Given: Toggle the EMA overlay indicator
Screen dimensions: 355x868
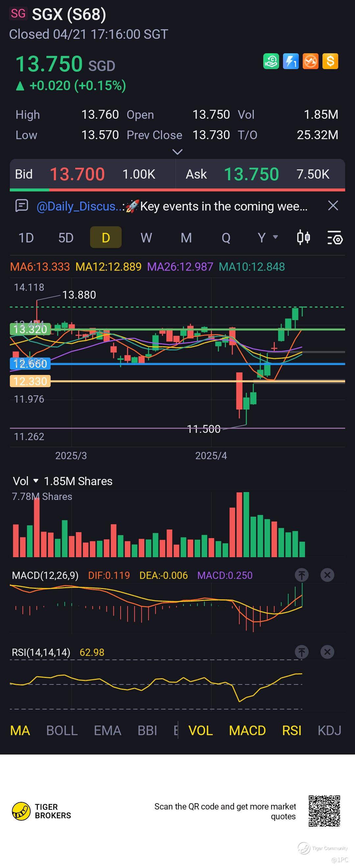Looking at the screenshot, I should click(x=107, y=731).
